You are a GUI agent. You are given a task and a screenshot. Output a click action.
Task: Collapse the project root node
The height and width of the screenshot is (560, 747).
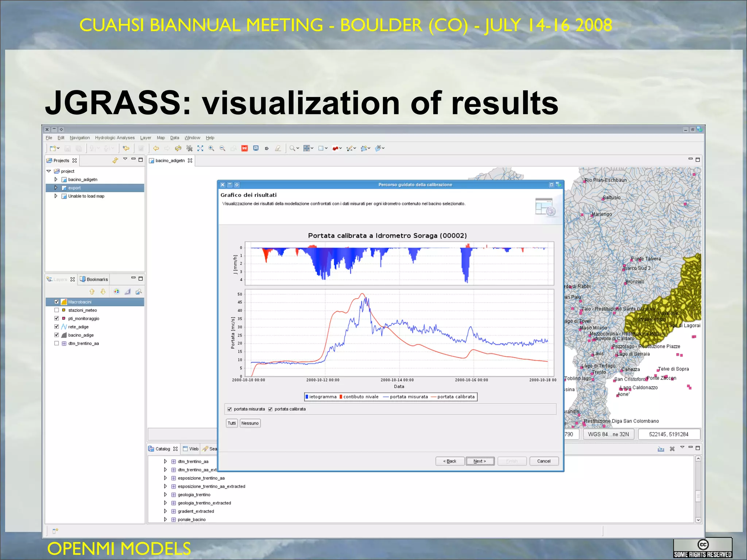click(x=49, y=171)
